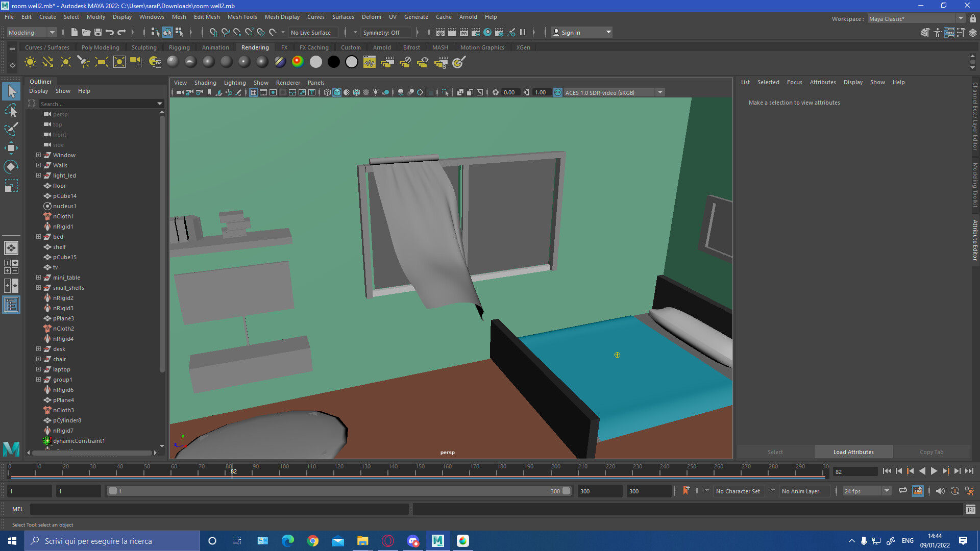The height and width of the screenshot is (551, 980).
Task: Mute timeline audio speaker icon
Action: (x=940, y=491)
